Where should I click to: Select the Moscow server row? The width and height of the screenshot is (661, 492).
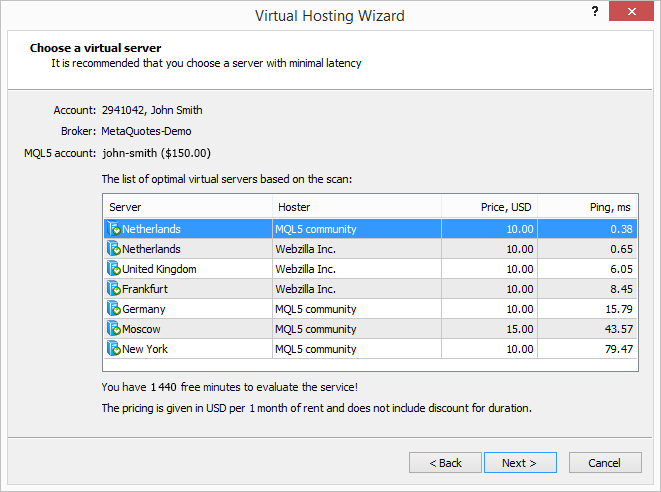tap(370, 329)
